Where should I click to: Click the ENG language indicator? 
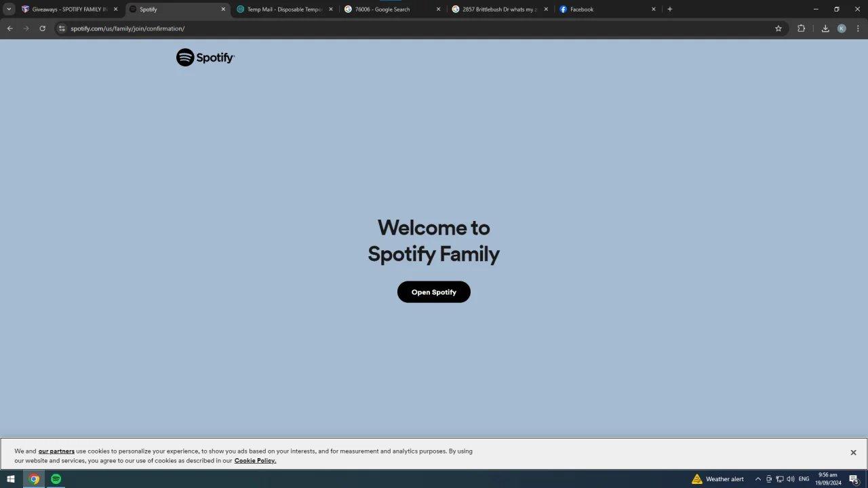[x=804, y=479]
